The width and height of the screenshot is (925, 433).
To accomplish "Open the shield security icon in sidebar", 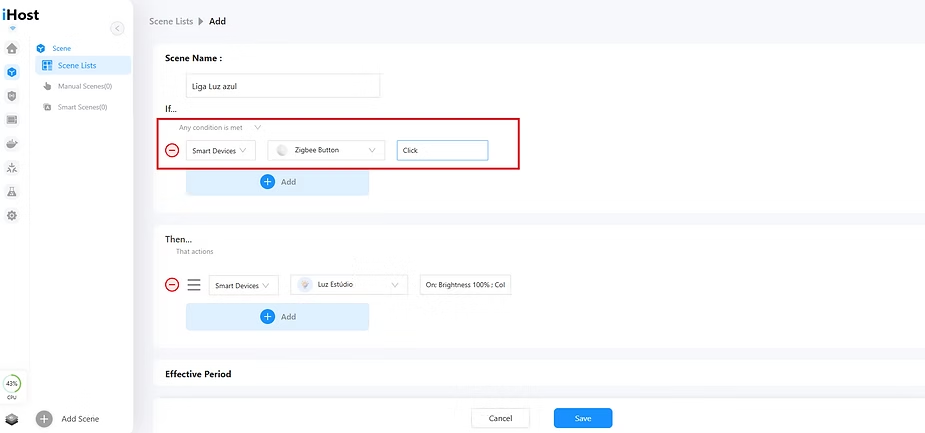I will tap(12, 96).
